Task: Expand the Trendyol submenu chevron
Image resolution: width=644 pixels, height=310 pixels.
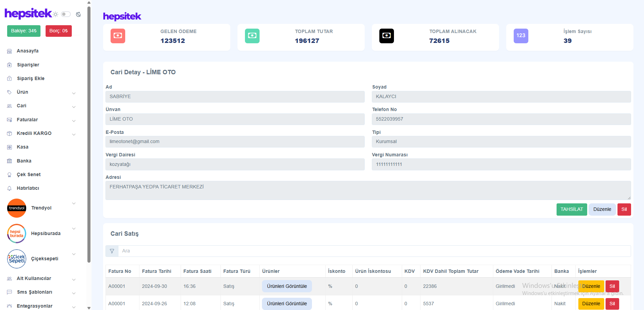Action: (x=74, y=203)
